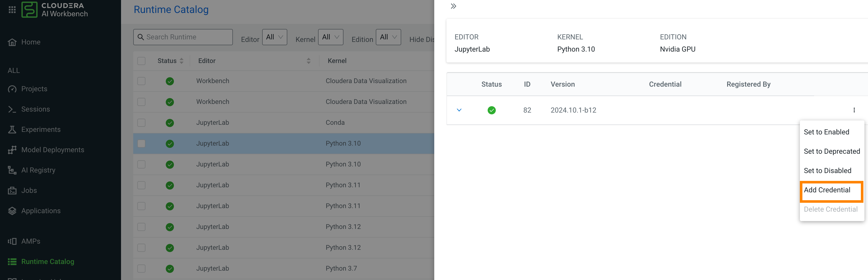Open the app switcher grid icon
Viewport: 868px width, 280px height.
click(12, 10)
